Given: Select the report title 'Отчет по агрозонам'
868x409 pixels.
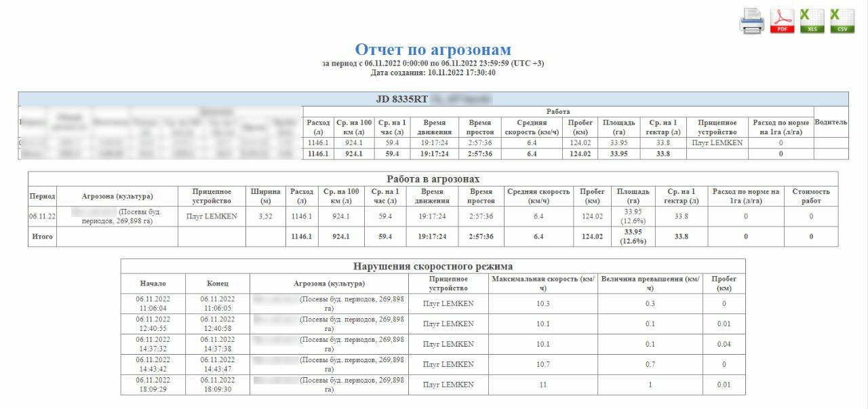Looking at the screenshot, I should 433,50.
